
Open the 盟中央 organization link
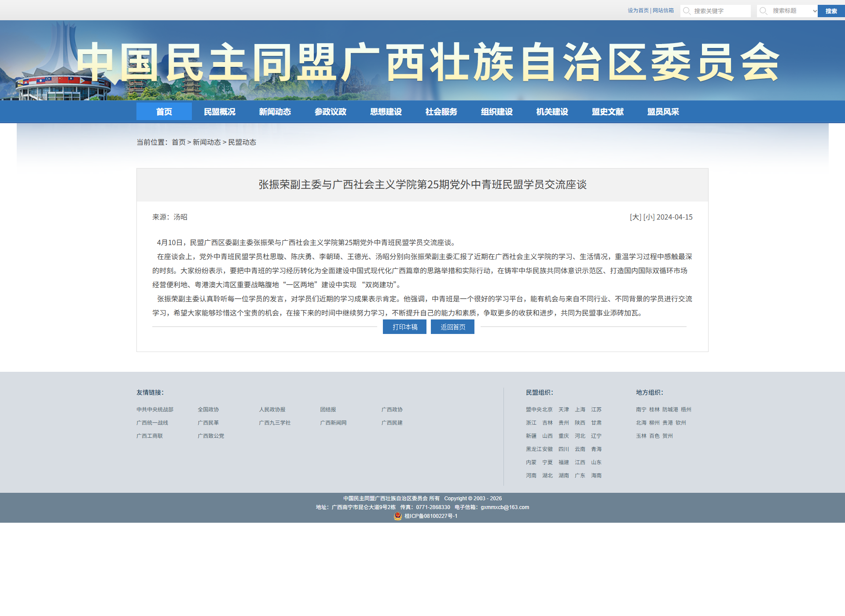(534, 410)
